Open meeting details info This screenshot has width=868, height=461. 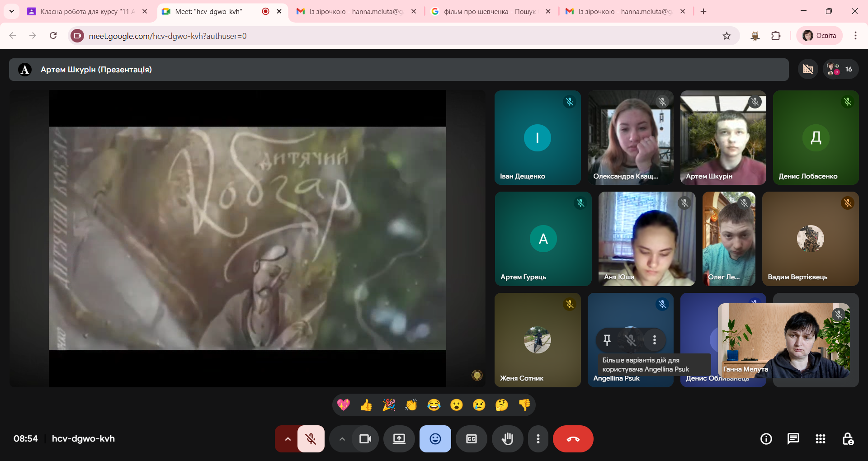[x=766, y=439]
